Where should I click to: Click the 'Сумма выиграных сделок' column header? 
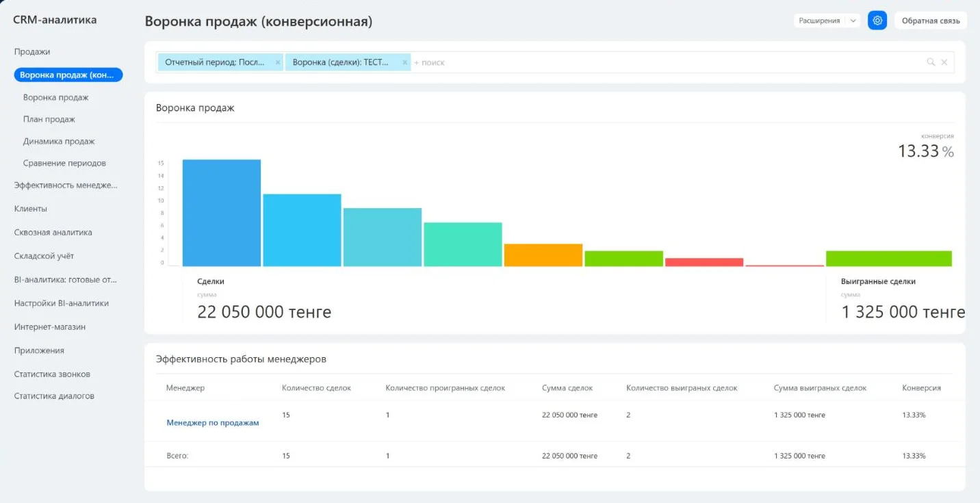tap(821, 387)
